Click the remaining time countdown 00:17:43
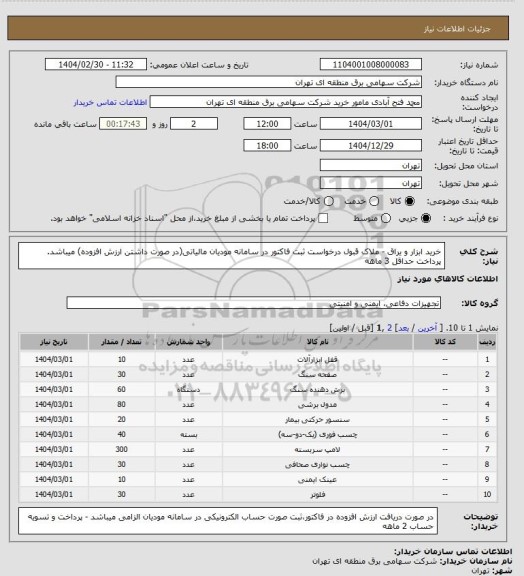 (x=123, y=124)
